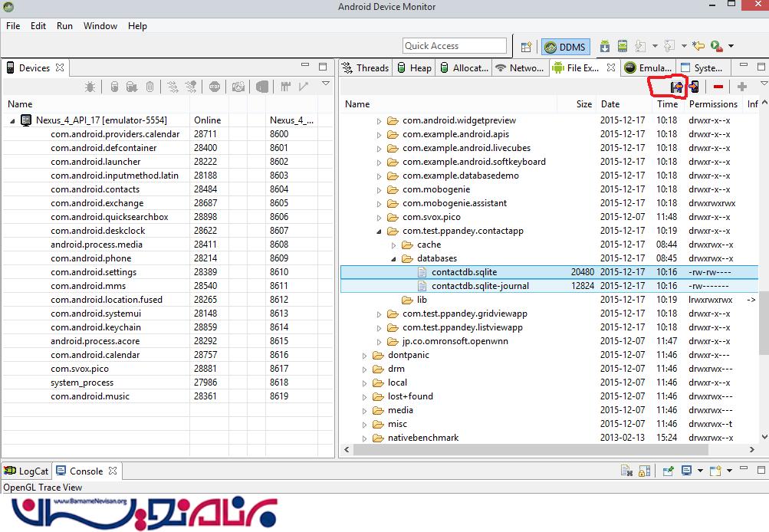Image resolution: width=769 pixels, height=532 pixels.
Task: Open the Devices view menu dropdown
Action: coord(325,84)
